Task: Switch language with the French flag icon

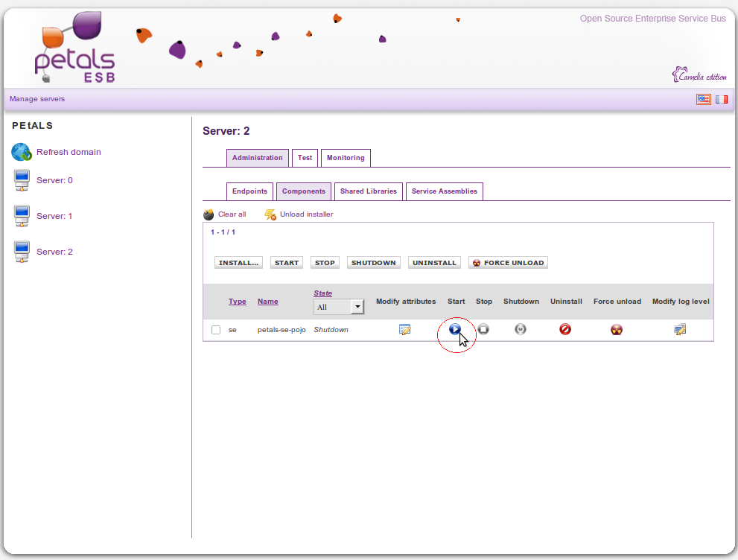Action: 722,99
